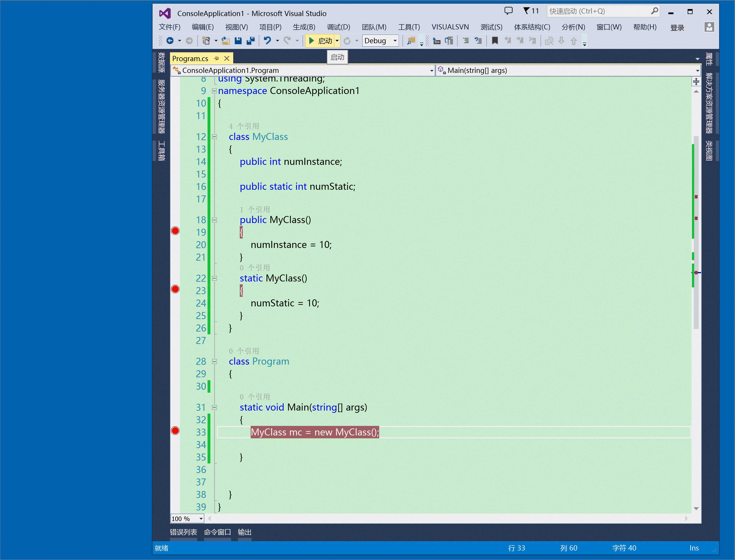Open the undo history dropdown arrow

click(x=277, y=41)
